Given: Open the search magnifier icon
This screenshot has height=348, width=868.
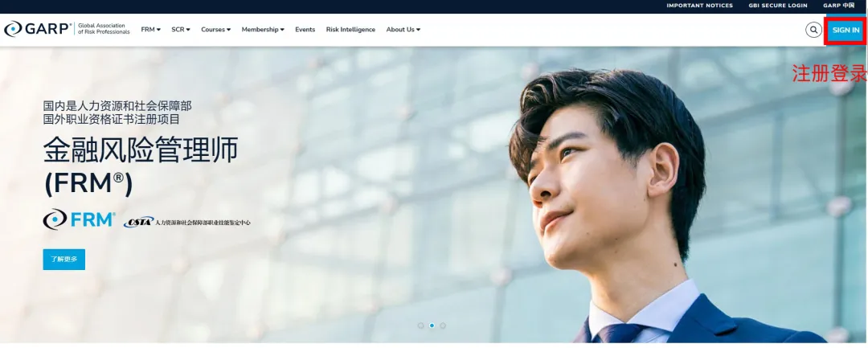Looking at the screenshot, I should pyautogui.click(x=813, y=30).
